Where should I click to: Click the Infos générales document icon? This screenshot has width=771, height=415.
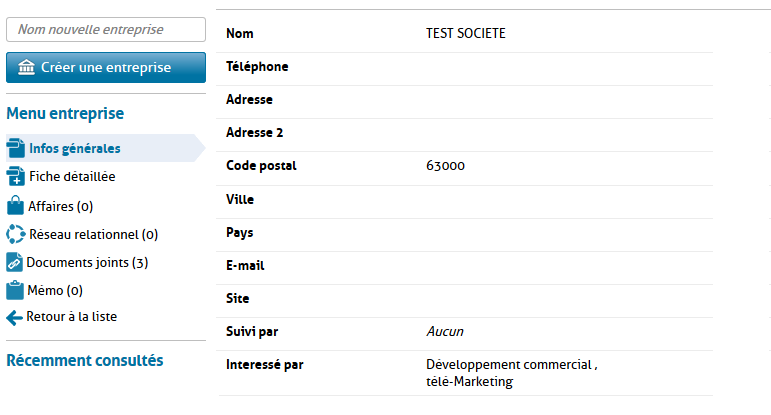(15, 148)
